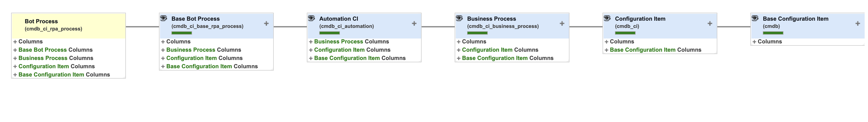The height and width of the screenshot is (122, 868).
Task: Click the plus icon on Base Configuration Item
Action: coord(858,24)
